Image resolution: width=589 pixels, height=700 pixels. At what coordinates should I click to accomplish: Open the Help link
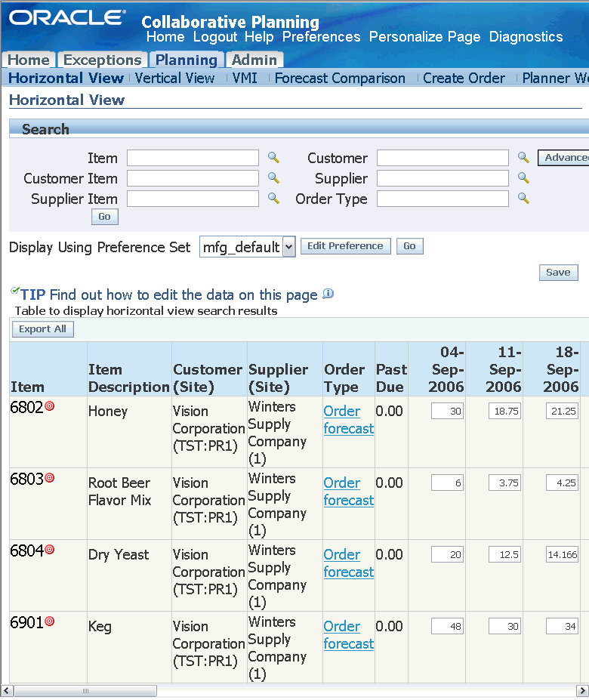pos(259,36)
